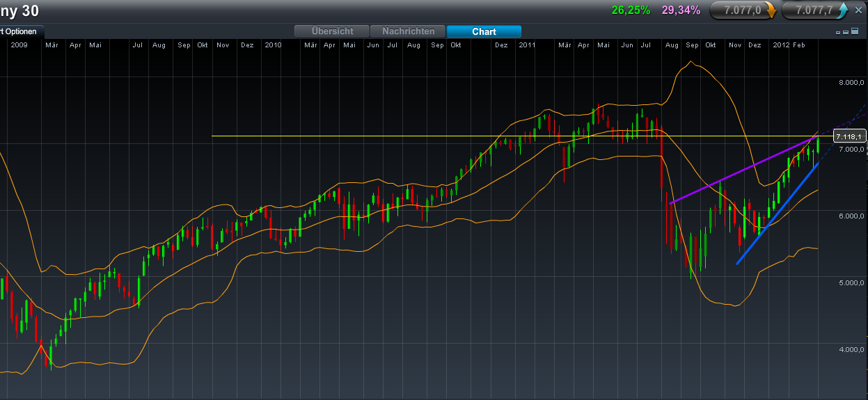Select the Chart tab

click(484, 31)
